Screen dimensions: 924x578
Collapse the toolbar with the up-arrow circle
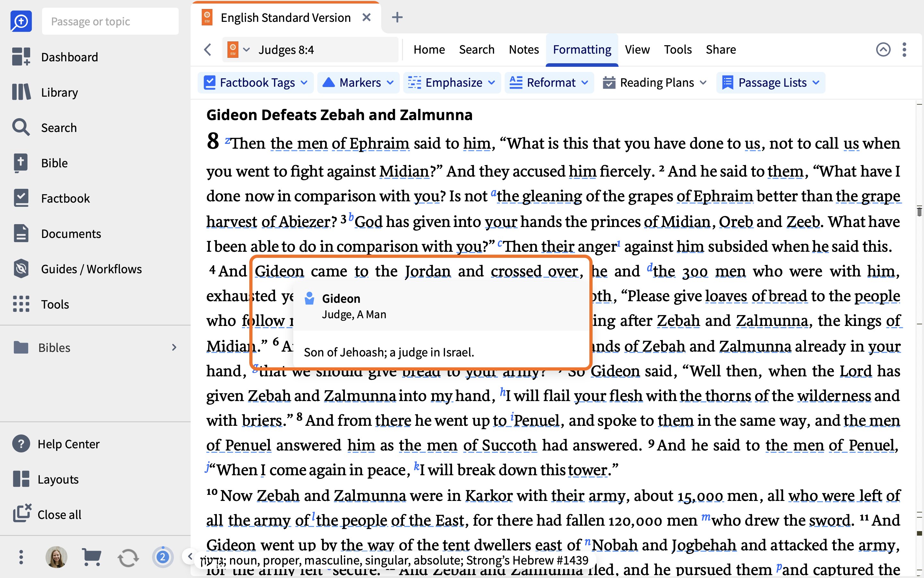click(883, 49)
